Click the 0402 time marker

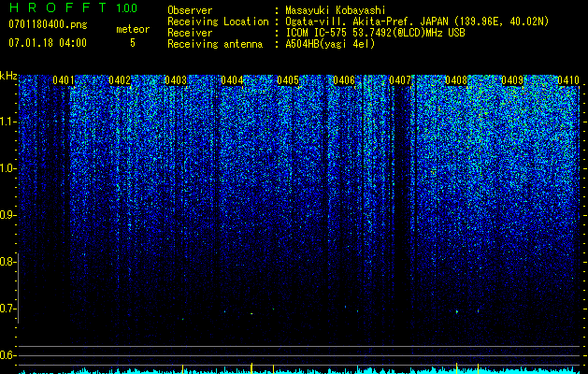120,80
